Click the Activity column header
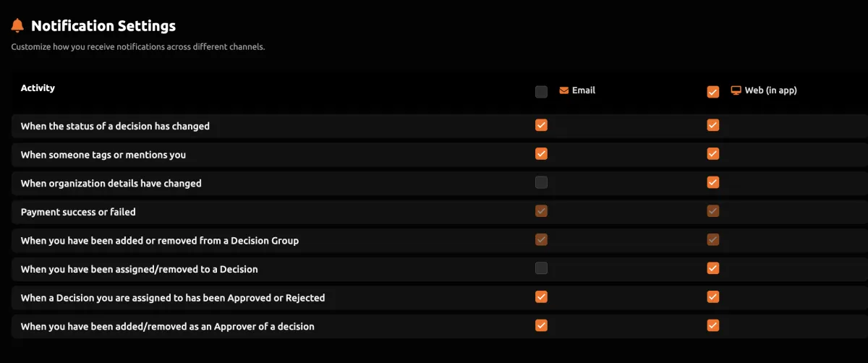The image size is (868, 363). 38,88
